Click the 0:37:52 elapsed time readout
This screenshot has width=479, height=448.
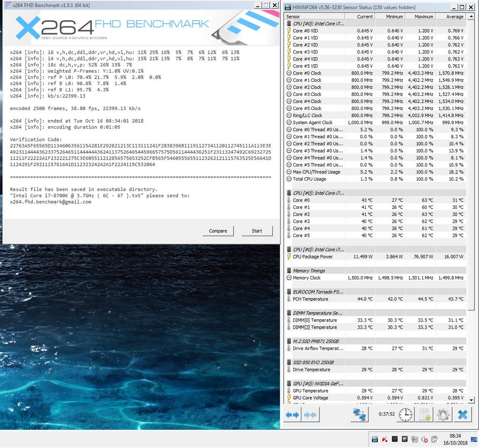click(x=387, y=414)
